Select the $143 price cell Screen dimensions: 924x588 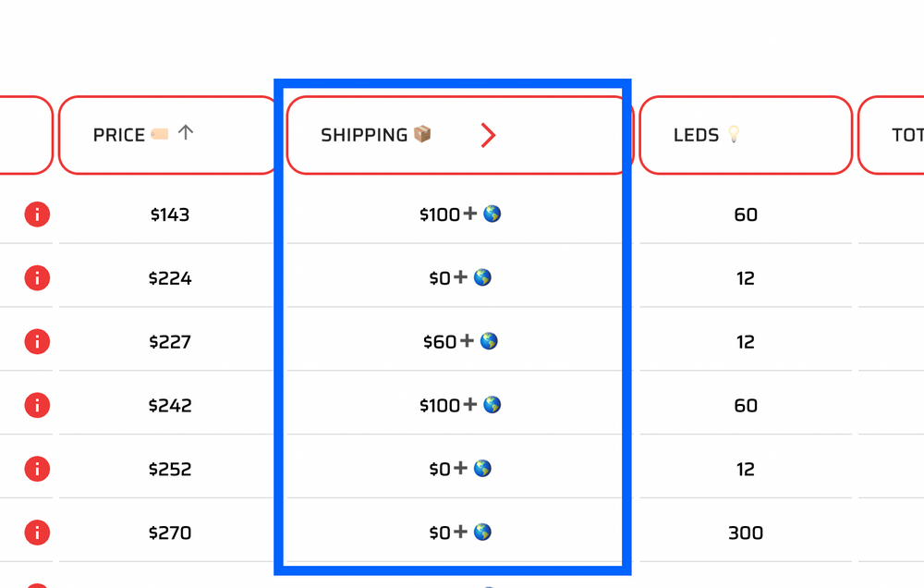(169, 214)
